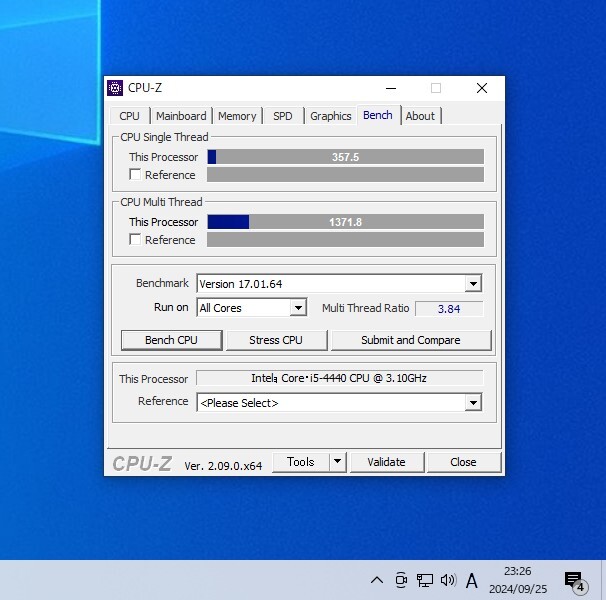Switch to the SPD tab
The height and width of the screenshot is (600, 606).
[x=283, y=116]
